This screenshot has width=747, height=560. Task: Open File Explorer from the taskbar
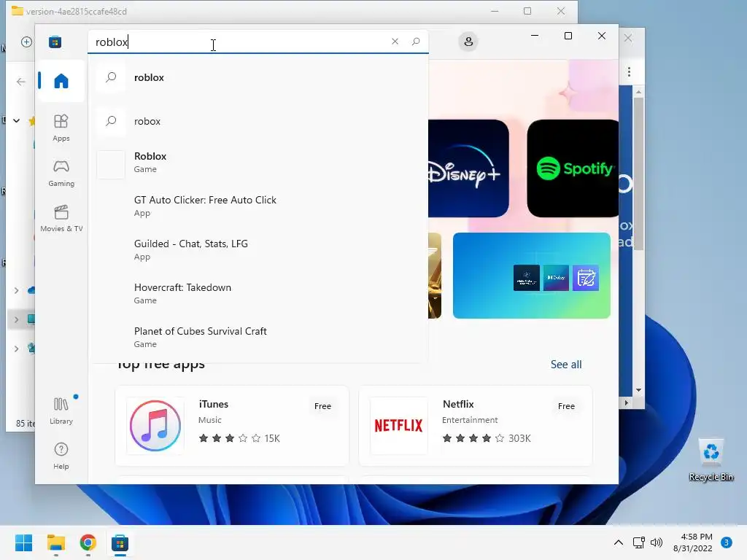pyautogui.click(x=56, y=542)
